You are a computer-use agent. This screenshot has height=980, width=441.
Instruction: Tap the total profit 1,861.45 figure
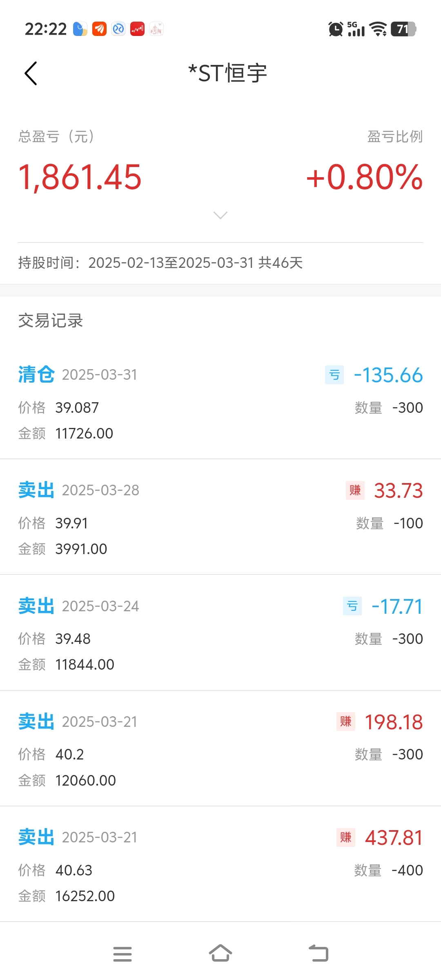pyautogui.click(x=80, y=177)
